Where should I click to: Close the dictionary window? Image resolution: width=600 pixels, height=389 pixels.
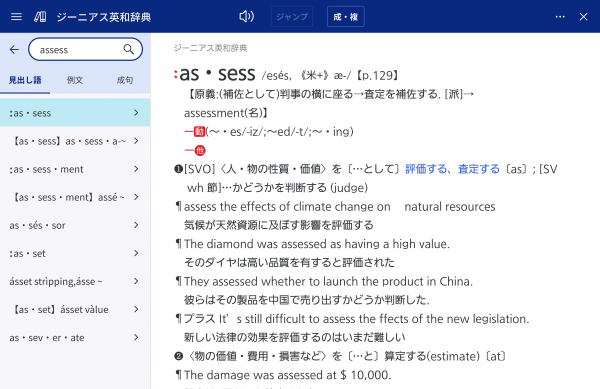coord(583,17)
